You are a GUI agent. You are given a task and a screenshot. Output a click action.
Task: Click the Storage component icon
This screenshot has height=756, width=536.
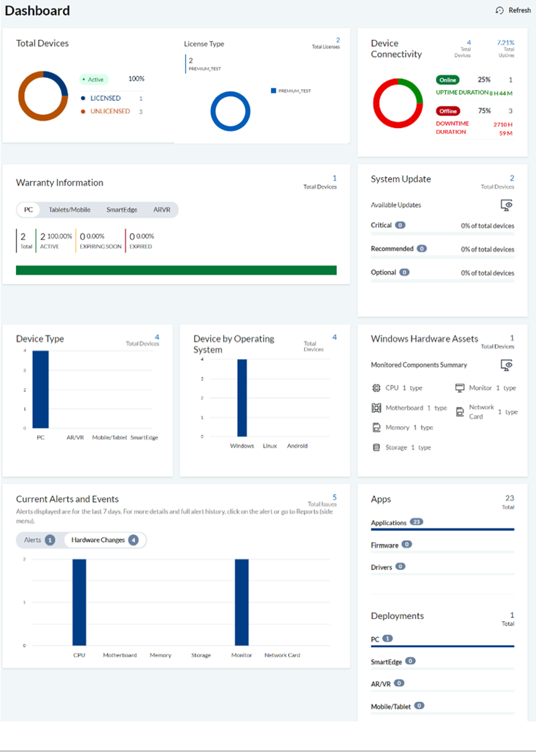377,447
